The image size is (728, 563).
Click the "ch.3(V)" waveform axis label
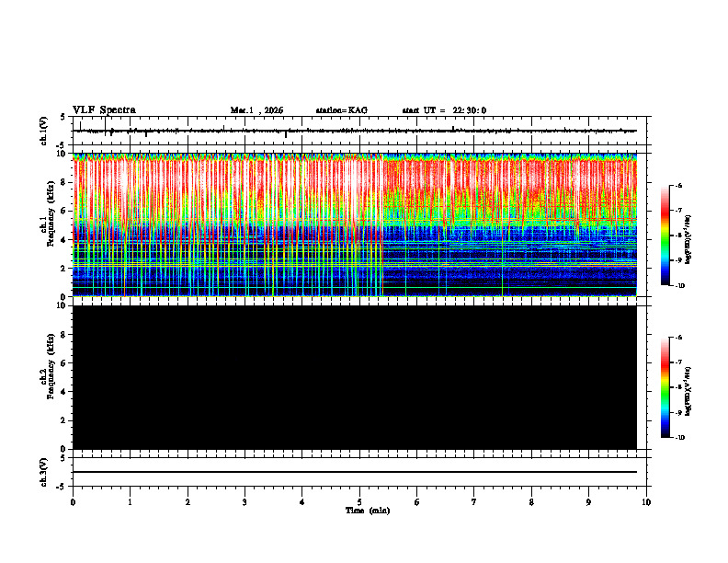44,473
